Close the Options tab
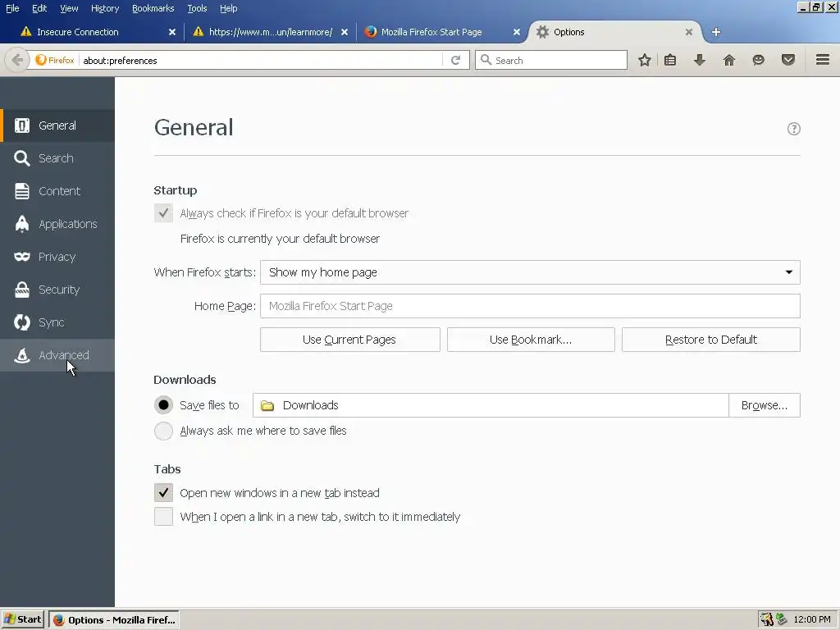 pos(689,32)
